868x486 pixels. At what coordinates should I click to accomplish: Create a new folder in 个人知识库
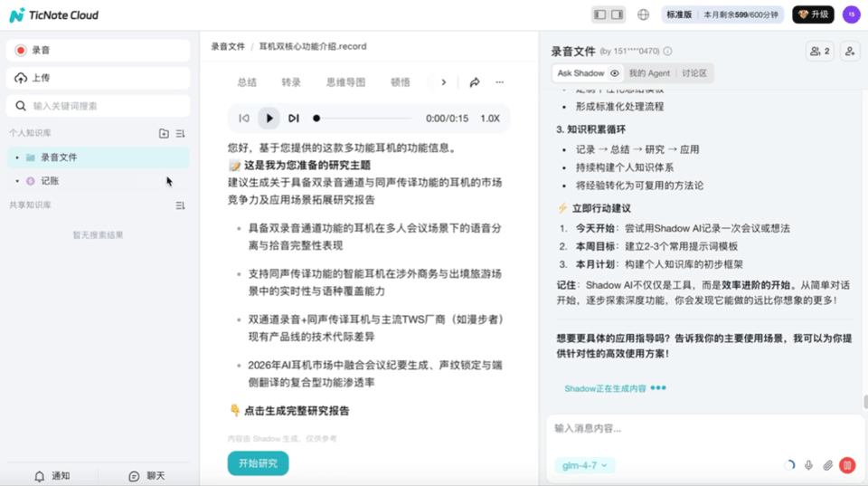coord(164,134)
